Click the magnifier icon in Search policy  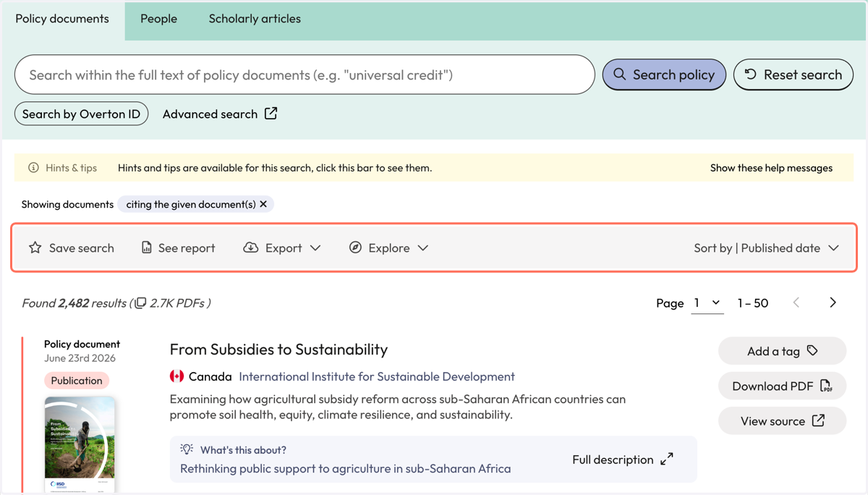tap(620, 75)
